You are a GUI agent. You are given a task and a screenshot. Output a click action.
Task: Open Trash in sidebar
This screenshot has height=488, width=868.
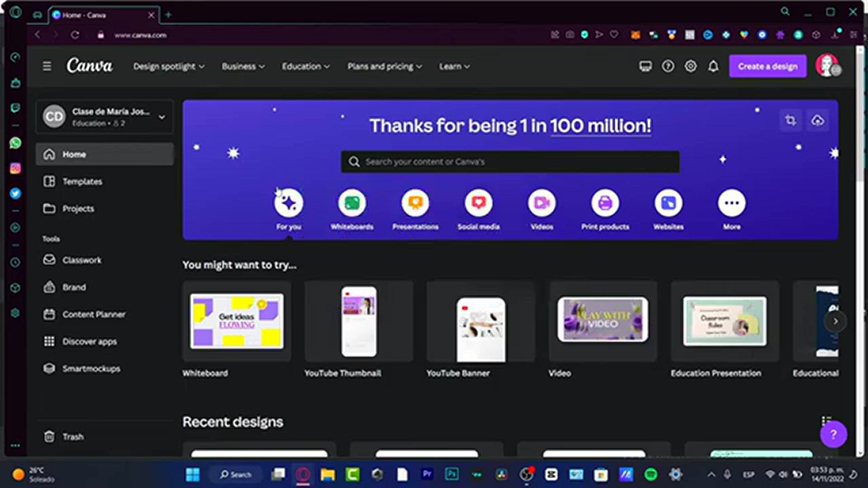[x=104, y=436]
